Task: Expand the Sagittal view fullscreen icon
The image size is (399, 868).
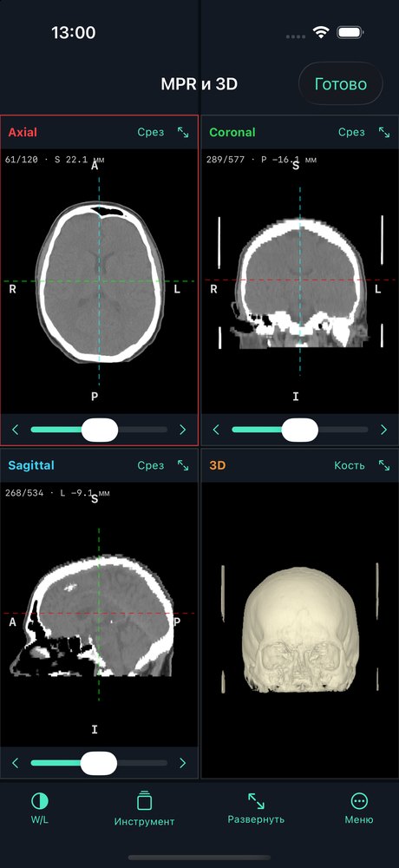Action: tap(183, 465)
